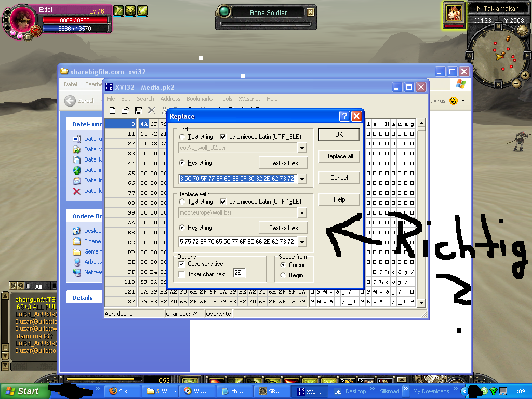Click the XVI32 title bar app icon
The width and height of the screenshot is (532, 399).
tap(109, 87)
